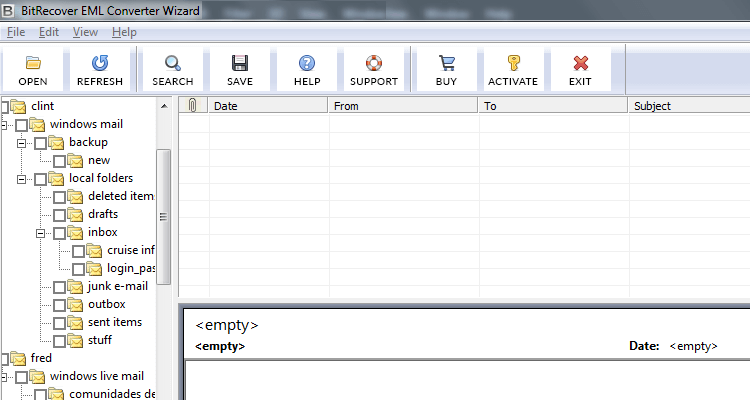This screenshot has height=400, width=750.
Task: Check the junk e-mail checkbox
Action: 60,287
